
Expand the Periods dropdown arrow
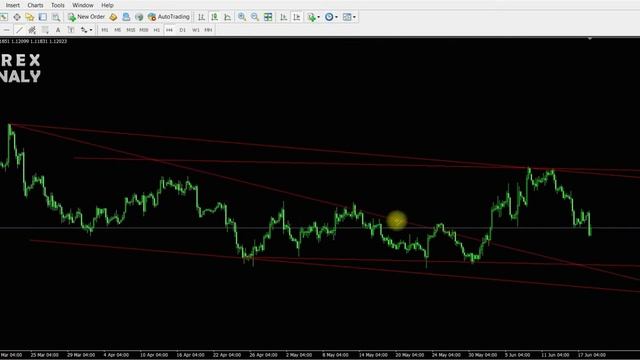336,17
